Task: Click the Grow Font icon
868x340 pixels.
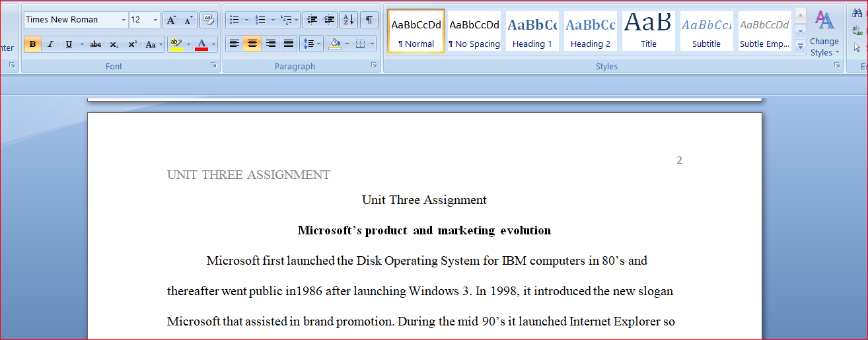Action: [170, 20]
